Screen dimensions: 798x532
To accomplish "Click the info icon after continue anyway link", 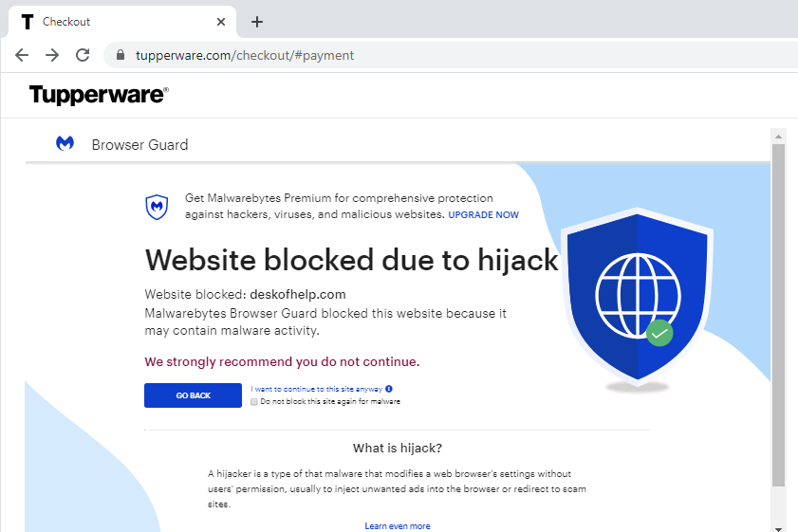I will click(x=389, y=389).
